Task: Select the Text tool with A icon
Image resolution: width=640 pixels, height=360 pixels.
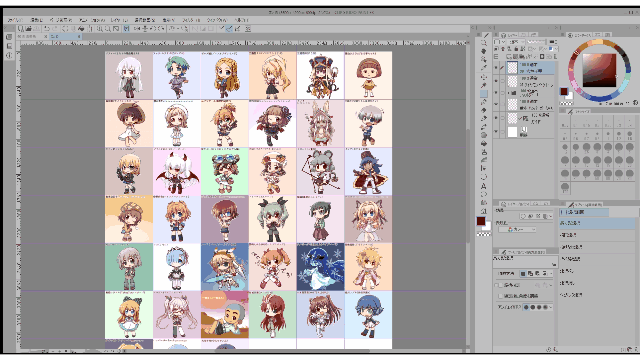Action: tap(484, 186)
